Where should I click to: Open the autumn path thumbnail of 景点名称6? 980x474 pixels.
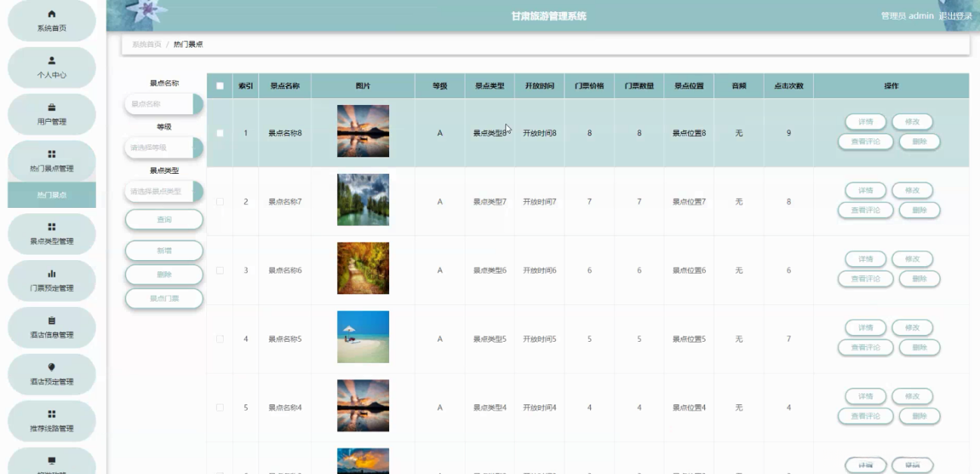pos(363,268)
